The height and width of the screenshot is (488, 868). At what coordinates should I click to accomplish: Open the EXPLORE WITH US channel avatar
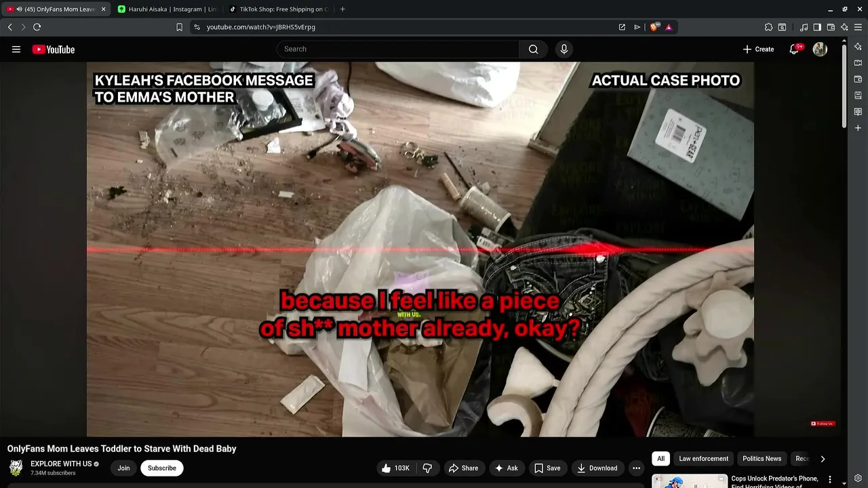click(x=16, y=468)
